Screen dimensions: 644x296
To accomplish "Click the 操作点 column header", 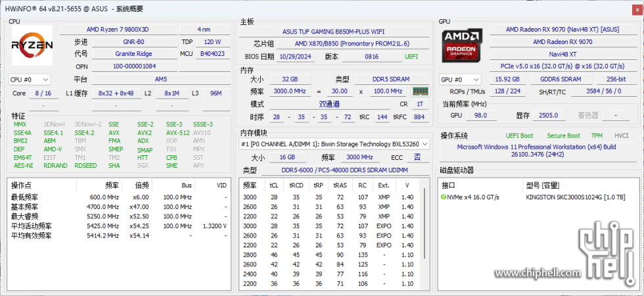I will [x=43, y=185].
